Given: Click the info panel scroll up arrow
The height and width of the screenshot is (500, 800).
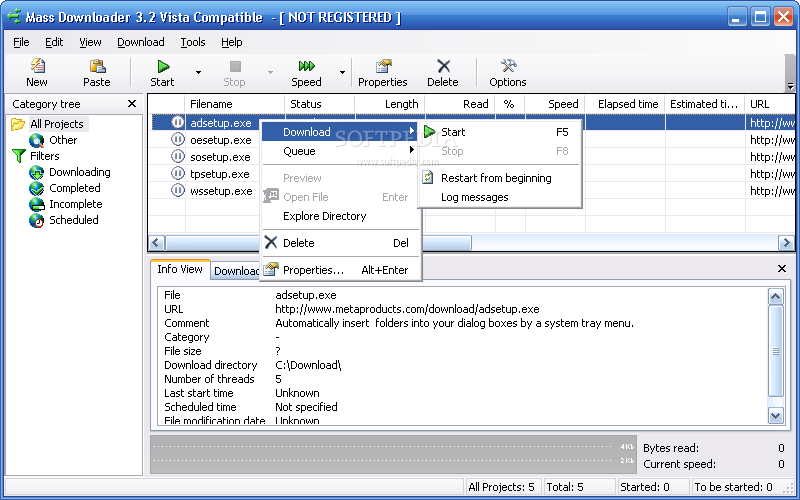Looking at the screenshot, I should click(x=776, y=296).
